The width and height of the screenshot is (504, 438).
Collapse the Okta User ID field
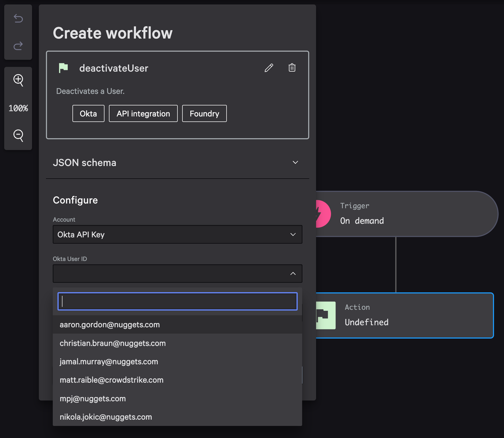click(293, 273)
